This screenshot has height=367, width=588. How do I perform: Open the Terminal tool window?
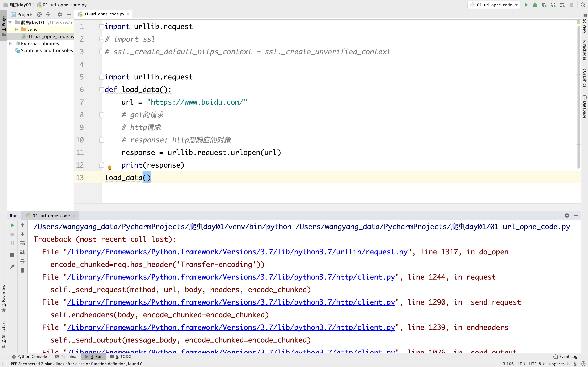click(69, 356)
